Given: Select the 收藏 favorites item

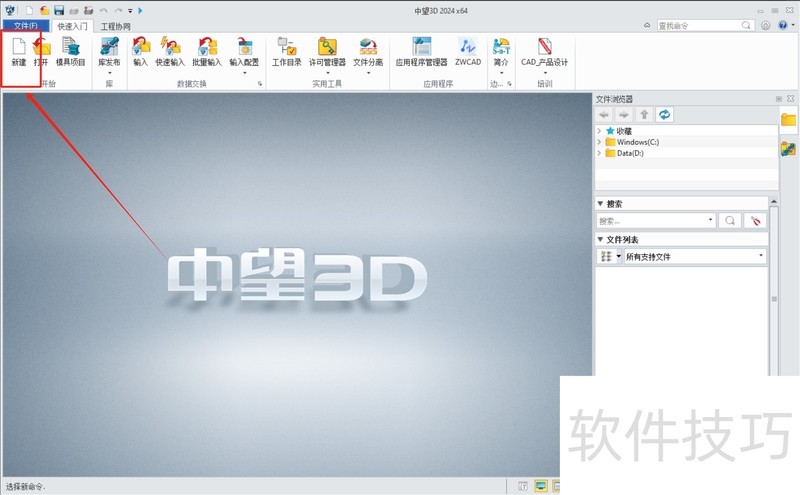Looking at the screenshot, I should pyautogui.click(x=619, y=131).
